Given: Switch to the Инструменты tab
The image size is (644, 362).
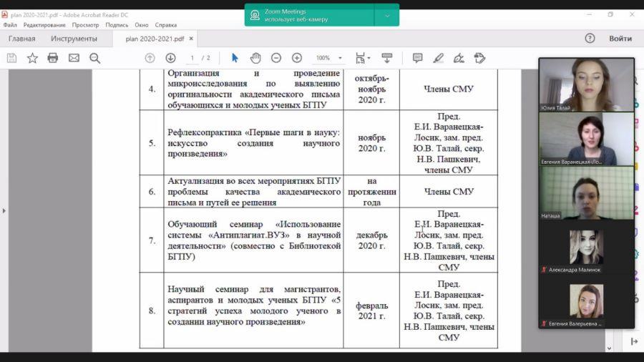Looking at the screenshot, I should pos(74,39).
